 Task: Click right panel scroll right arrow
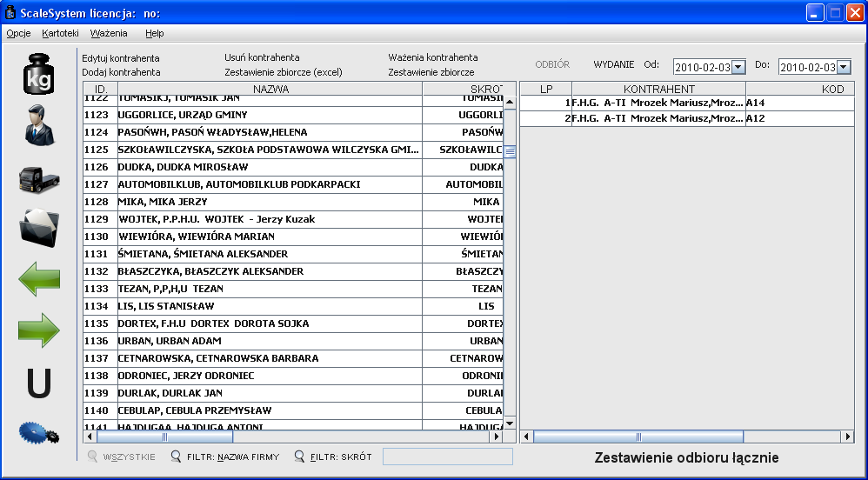[x=848, y=437]
